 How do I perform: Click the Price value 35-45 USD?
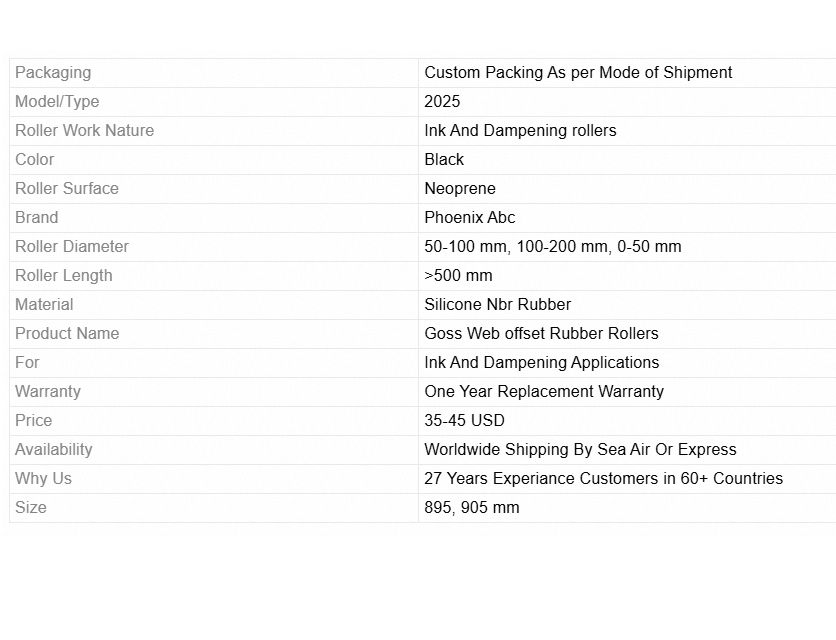464,420
